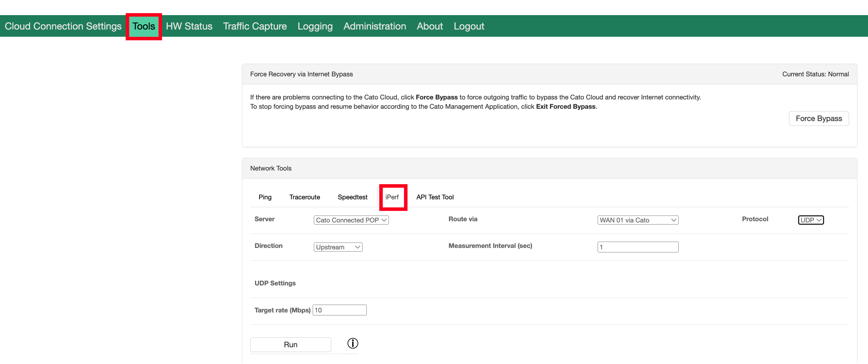Open Cloud Connection Settings menu
The height and width of the screenshot is (364, 868).
(63, 26)
